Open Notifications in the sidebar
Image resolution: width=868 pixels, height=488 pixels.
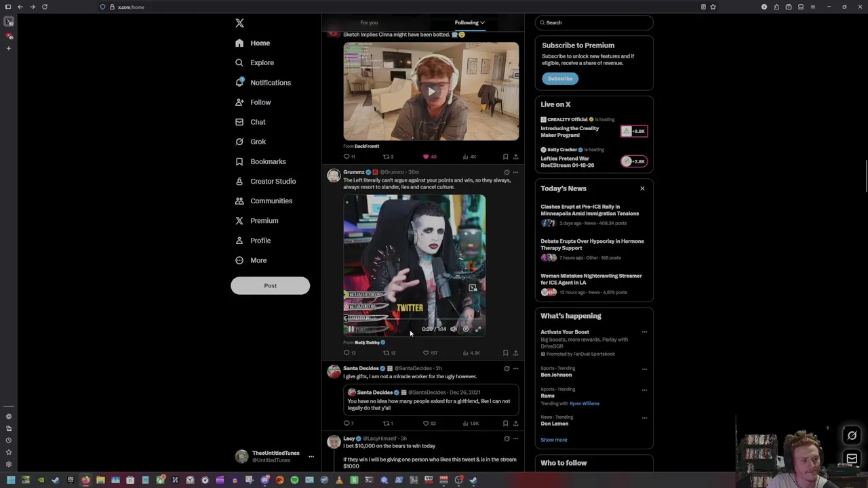tap(262, 83)
